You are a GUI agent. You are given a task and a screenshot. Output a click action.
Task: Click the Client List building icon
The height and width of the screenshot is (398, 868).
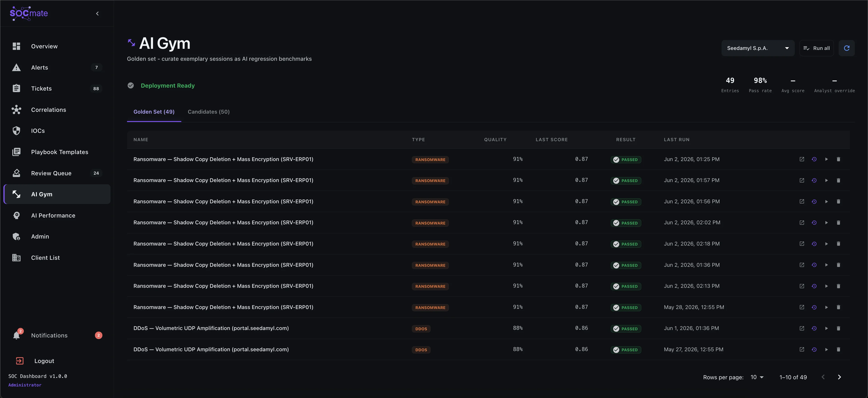point(16,258)
